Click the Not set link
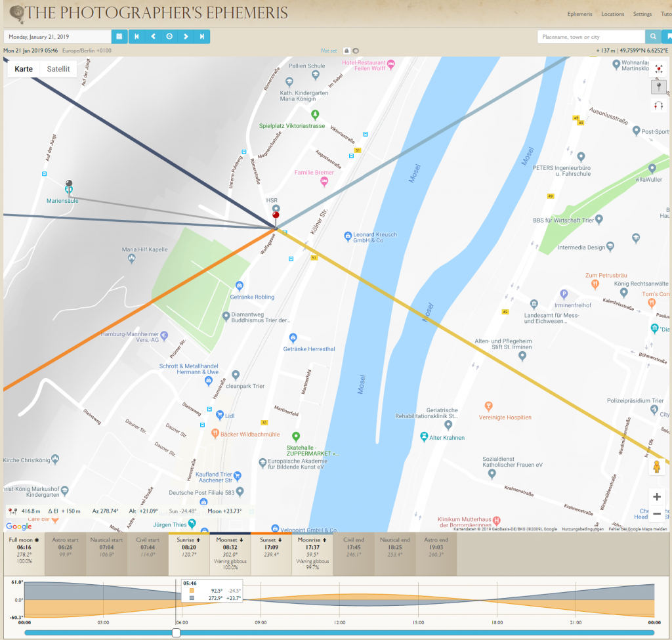The width and height of the screenshot is (672, 640). pos(329,51)
